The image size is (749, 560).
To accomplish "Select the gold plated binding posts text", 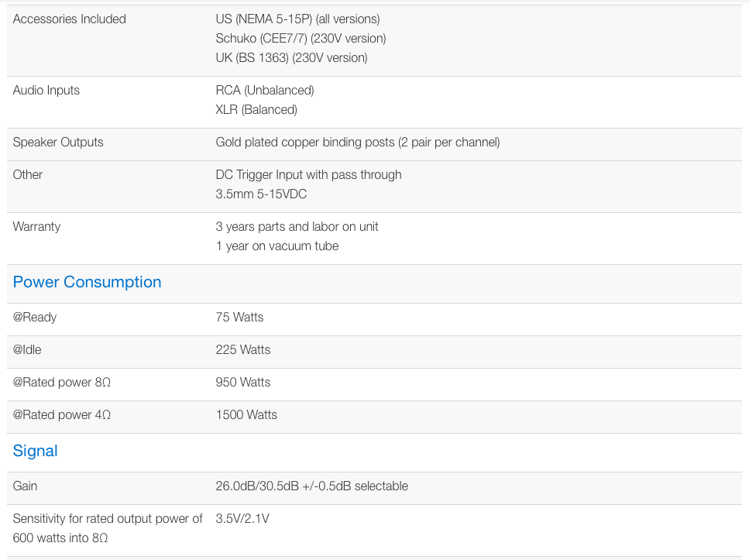I will click(x=357, y=142).
